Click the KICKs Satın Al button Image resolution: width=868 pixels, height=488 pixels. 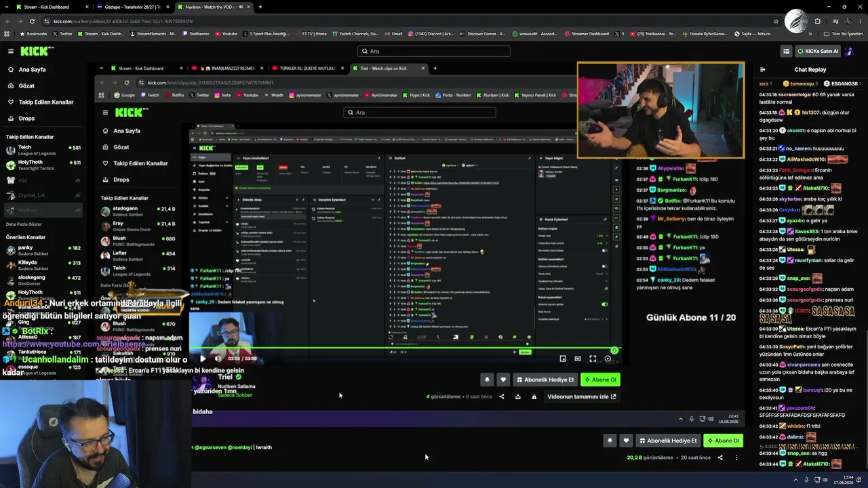pyautogui.click(x=818, y=51)
